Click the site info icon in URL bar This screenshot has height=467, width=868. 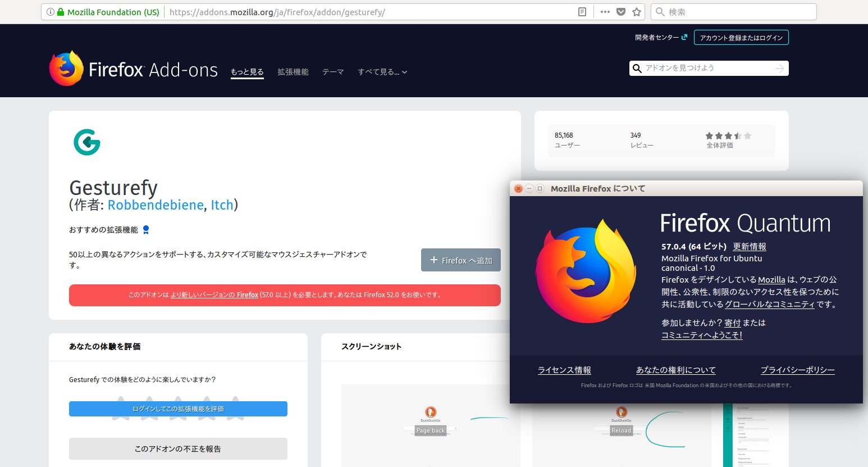[51, 12]
